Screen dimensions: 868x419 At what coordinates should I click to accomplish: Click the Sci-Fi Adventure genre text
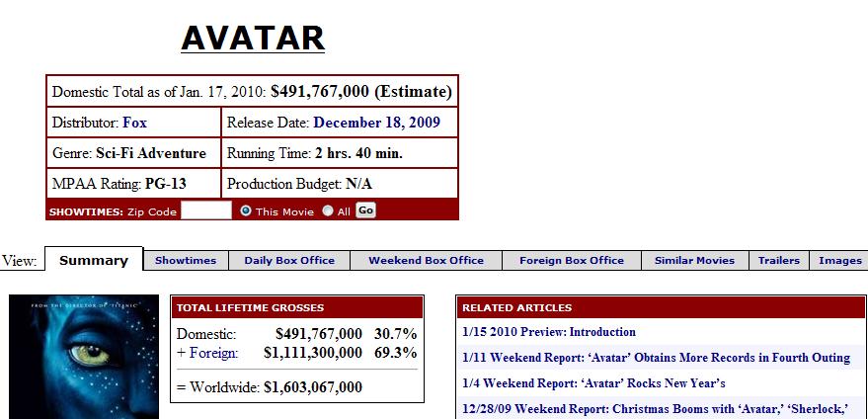click(x=151, y=153)
